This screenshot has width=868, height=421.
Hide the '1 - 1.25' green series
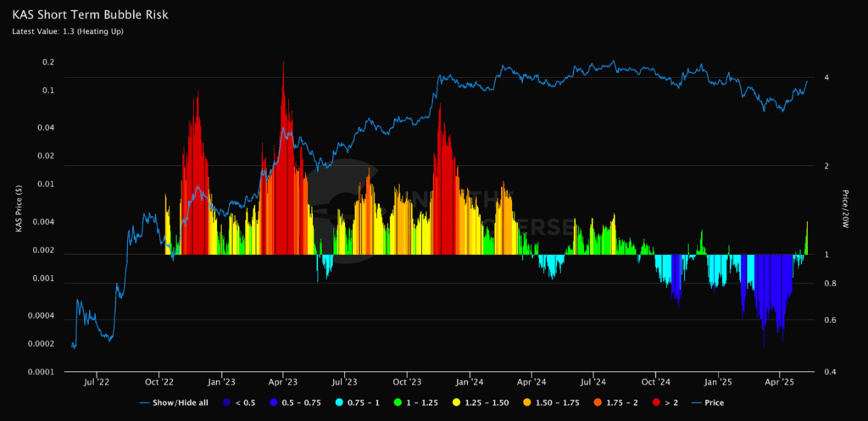415,402
